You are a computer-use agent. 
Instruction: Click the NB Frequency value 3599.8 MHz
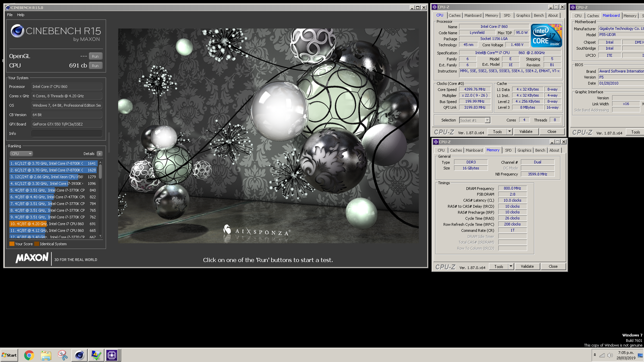tap(537, 174)
